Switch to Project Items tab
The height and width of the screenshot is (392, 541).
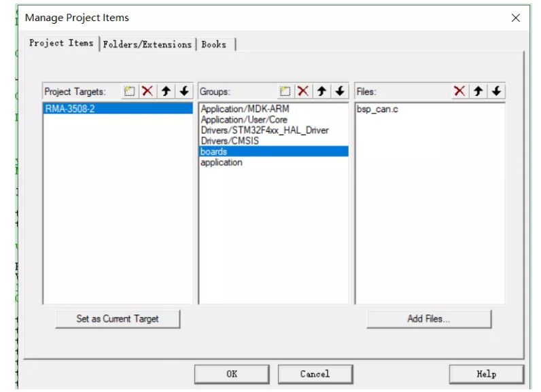click(61, 43)
